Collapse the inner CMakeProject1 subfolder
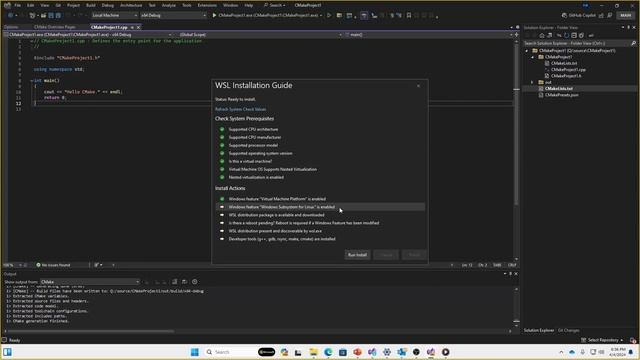Image resolution: width=640 pixels, height=360 pixels. click(532, 57)
